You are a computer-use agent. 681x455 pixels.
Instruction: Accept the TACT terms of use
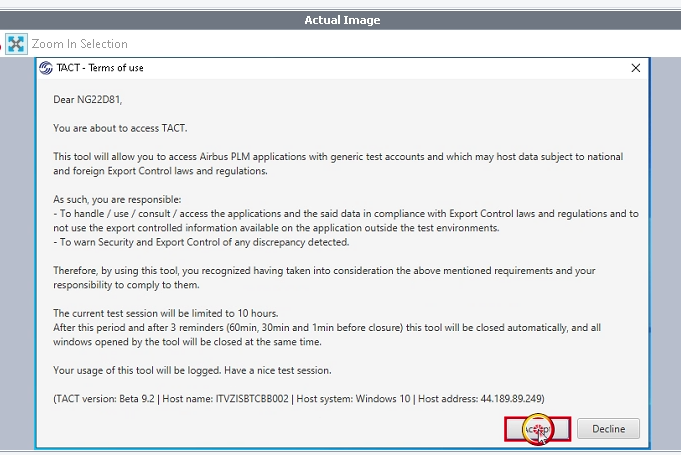[537, 429]
